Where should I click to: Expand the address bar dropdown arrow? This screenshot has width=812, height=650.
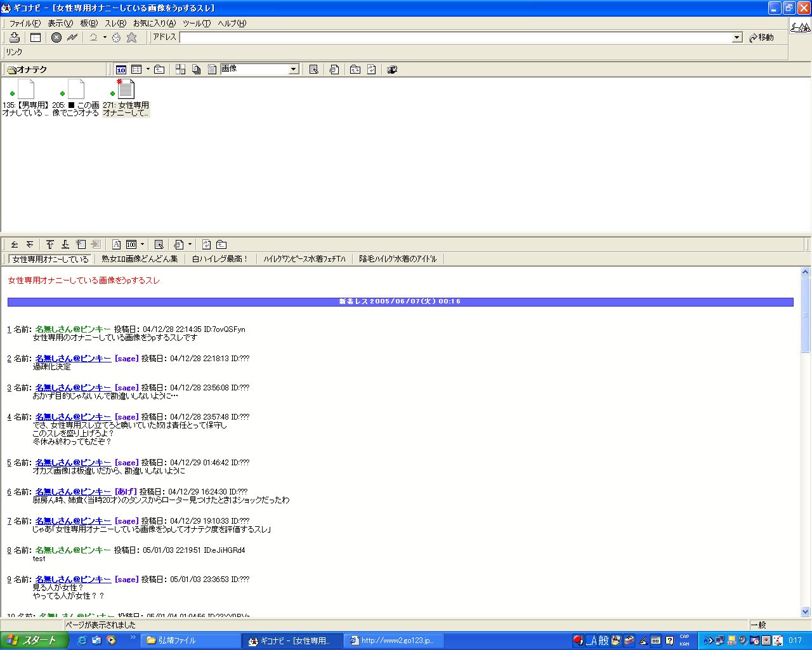click(737, 37)
